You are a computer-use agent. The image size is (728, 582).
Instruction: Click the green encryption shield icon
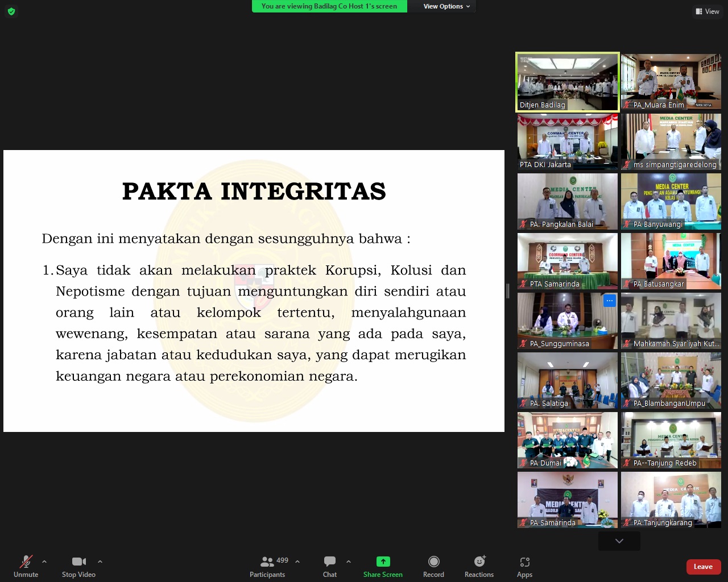click(x=11, y=11)
